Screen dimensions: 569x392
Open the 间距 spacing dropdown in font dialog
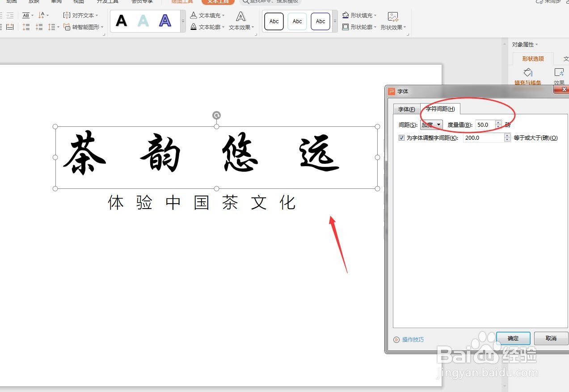coord(432,125)
